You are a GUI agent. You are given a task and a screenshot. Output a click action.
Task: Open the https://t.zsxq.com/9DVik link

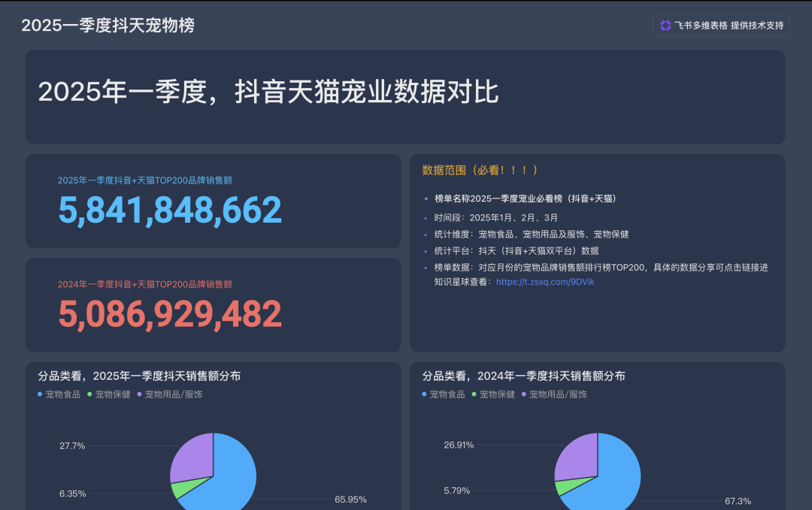pyautogui.click(x=545, y=282)
